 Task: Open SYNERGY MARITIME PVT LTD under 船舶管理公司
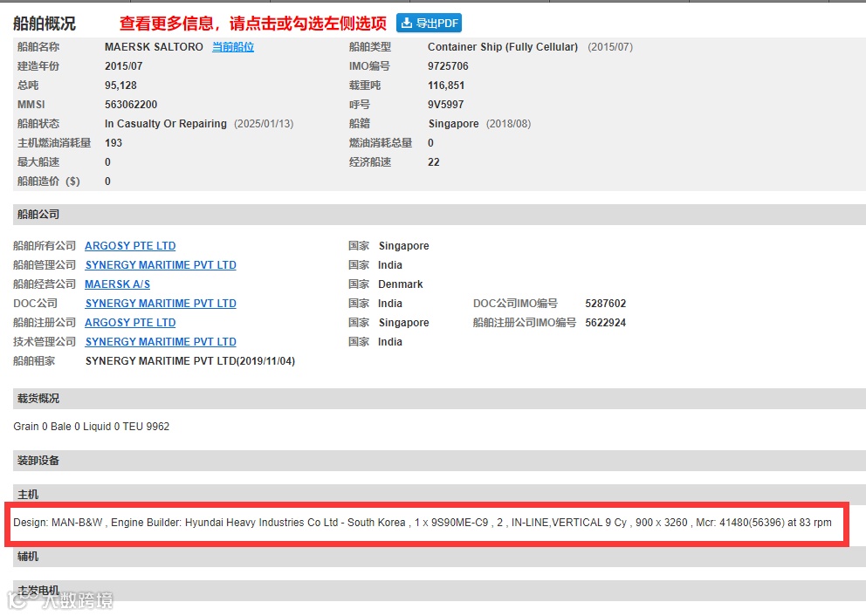tap(161, 265)
